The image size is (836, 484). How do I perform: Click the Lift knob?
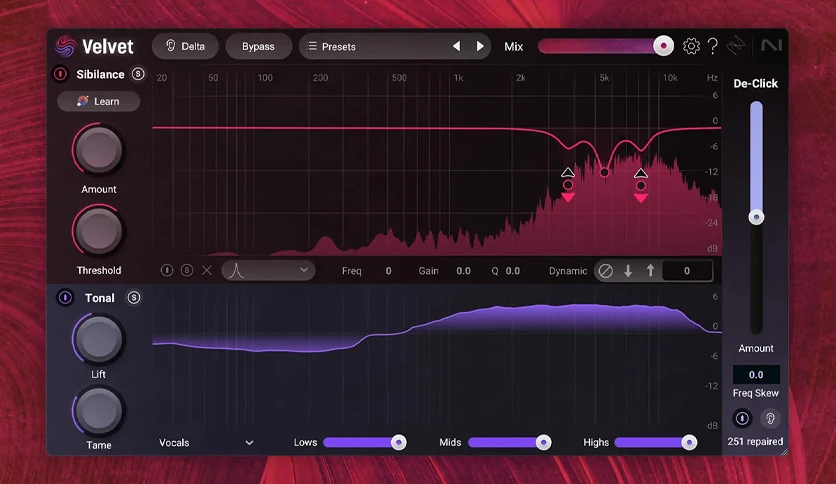[x=99, y=339]
